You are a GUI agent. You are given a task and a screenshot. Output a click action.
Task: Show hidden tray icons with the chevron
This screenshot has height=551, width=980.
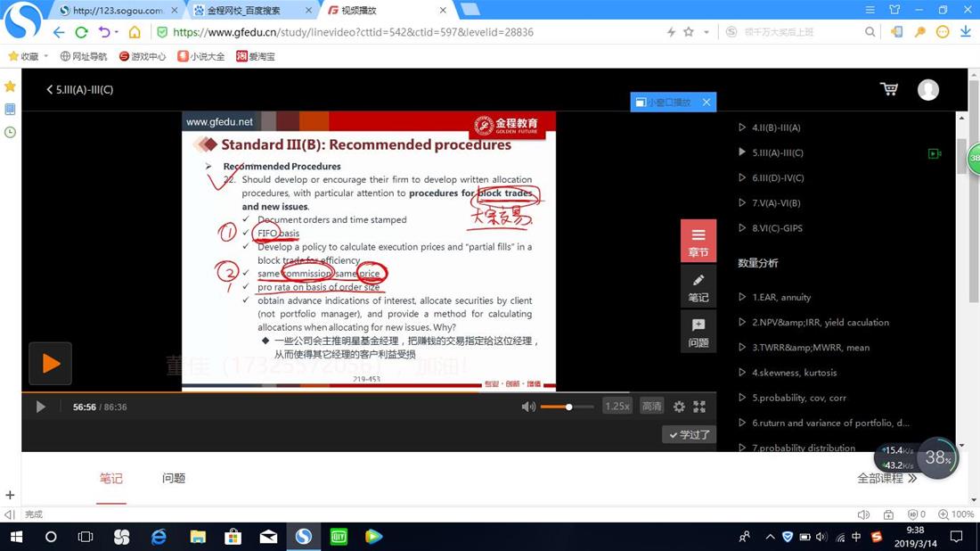tap(770, 537)
